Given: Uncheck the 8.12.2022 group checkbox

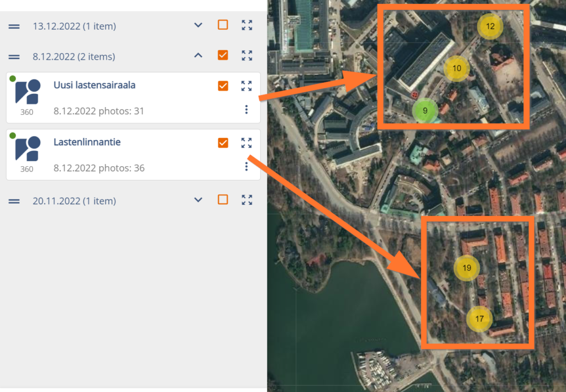Looking at the screenshot, I should (223, 55).
